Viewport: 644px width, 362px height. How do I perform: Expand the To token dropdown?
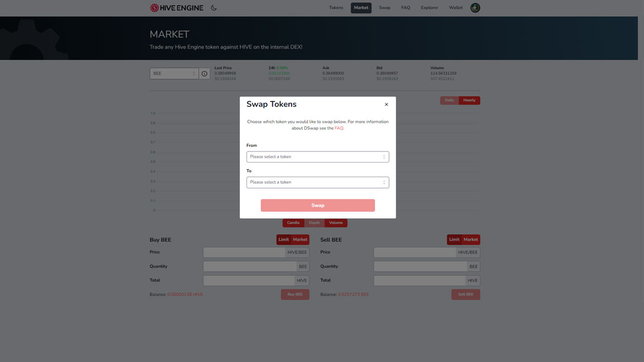pyautogui.click(x=318, y=182)
